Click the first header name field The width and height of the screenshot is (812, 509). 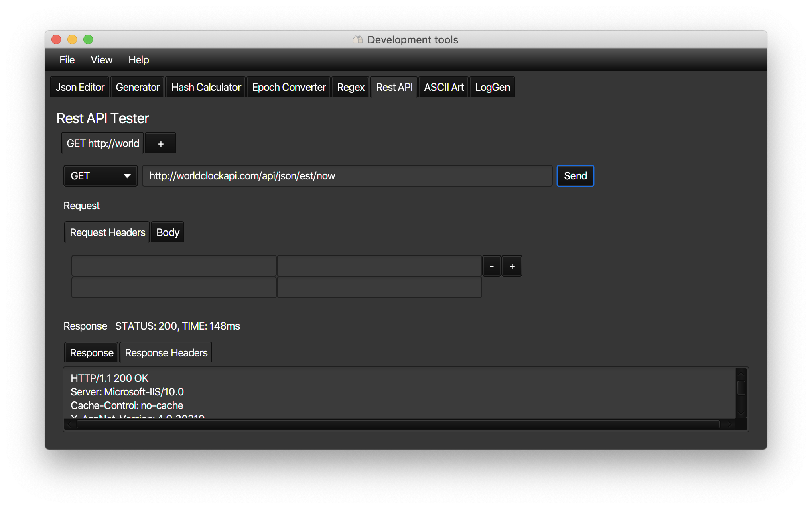[x=174, y=266]
